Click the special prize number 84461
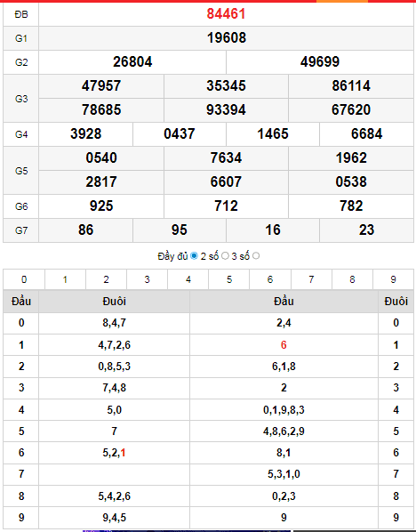The width and height of the screenshot is (416, 532). 226,14
